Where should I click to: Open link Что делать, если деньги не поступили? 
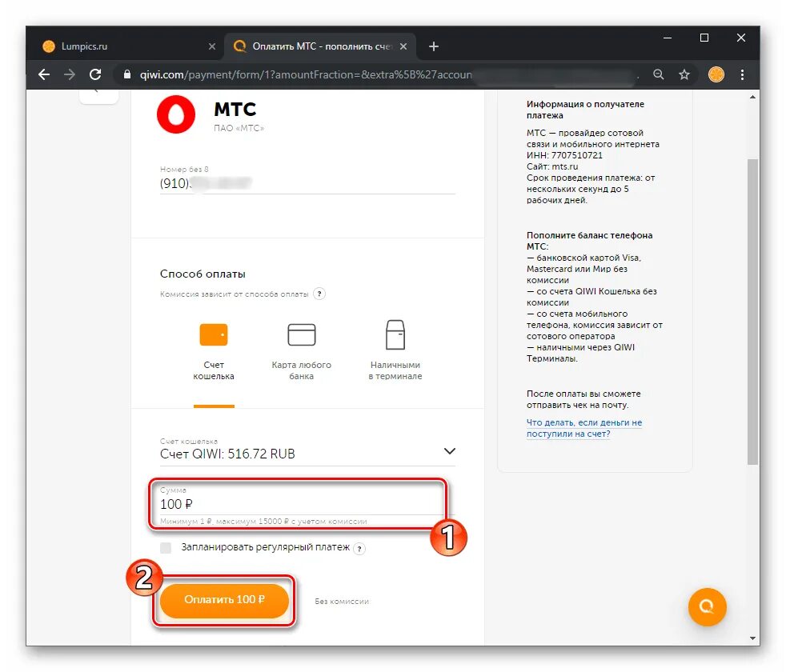584,428
